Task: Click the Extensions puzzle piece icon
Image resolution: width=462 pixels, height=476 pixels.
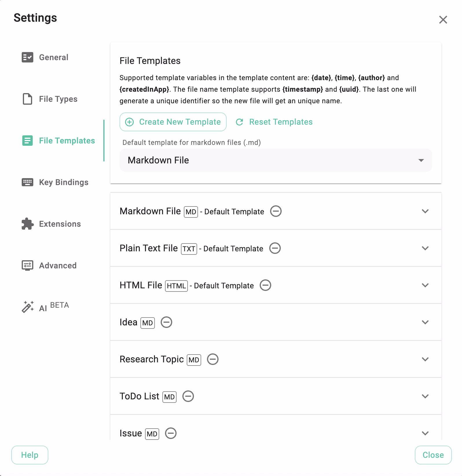Action: (x=27, y=224)
